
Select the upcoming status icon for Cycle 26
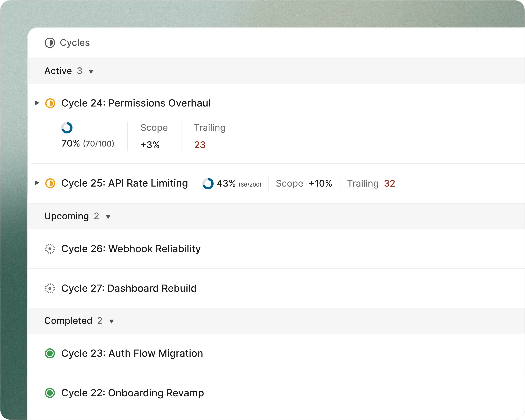(x=50, y=249)
